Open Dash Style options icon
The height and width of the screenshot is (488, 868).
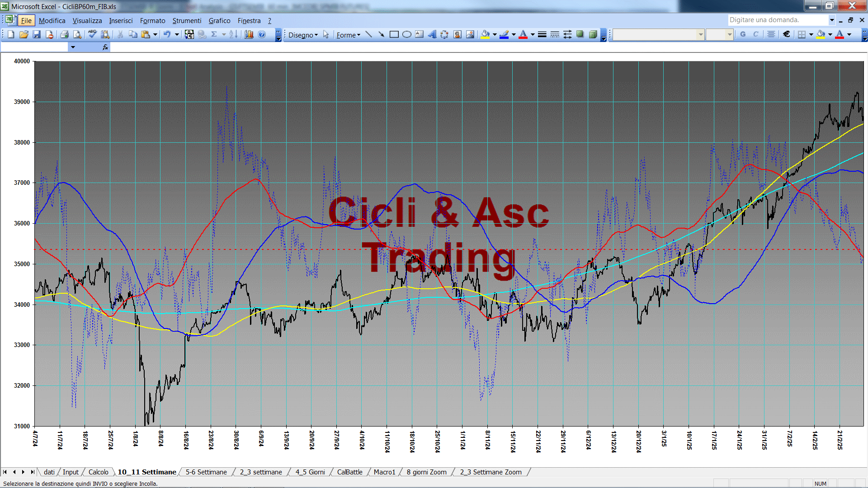point(555,34)
